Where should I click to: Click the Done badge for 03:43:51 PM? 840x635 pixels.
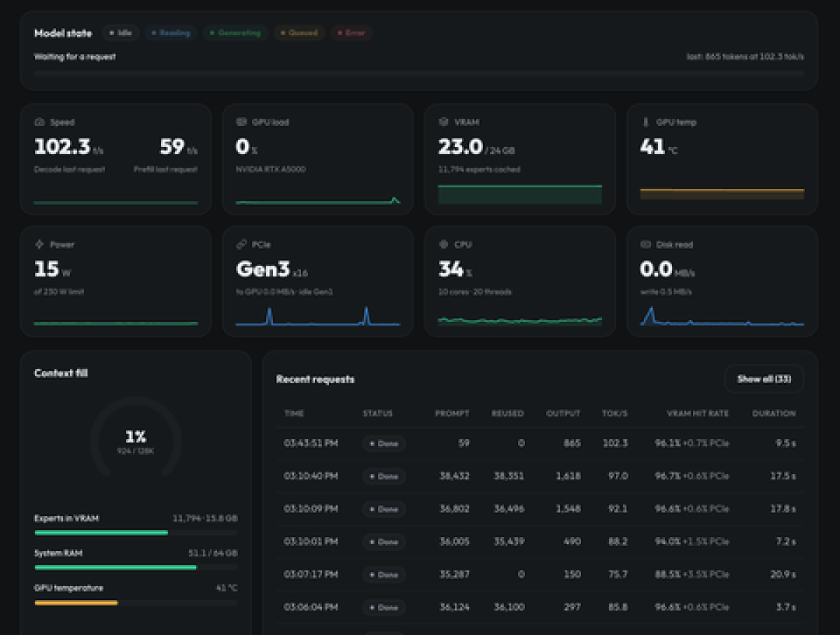click(x=384, y=443)
